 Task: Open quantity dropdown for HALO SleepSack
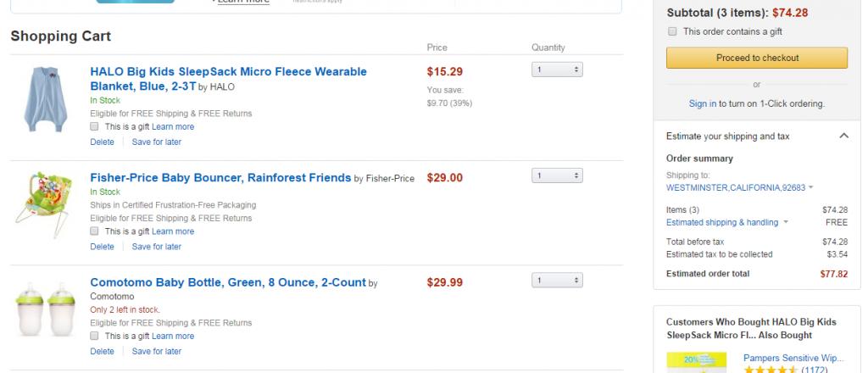point(556,70)
